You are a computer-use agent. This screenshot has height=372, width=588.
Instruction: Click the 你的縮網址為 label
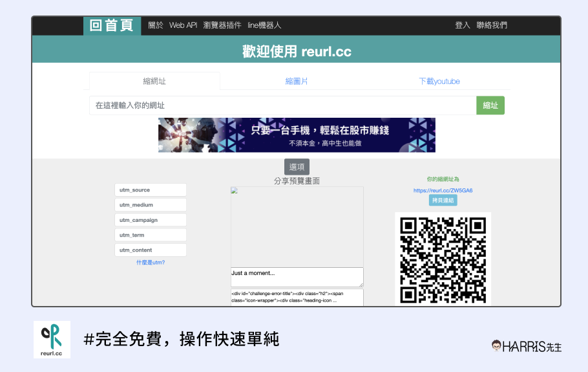point(443,179)
